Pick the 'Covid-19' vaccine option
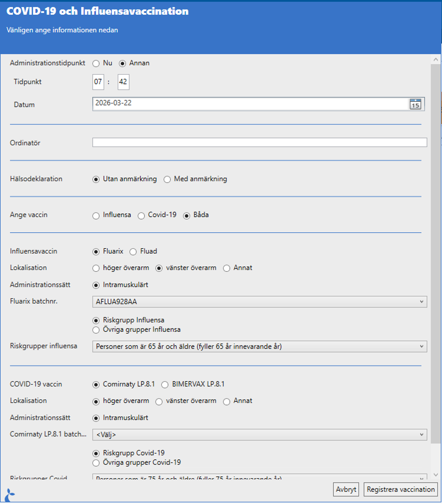The height and width of the screenshot is (504, 442). point(141,215)
